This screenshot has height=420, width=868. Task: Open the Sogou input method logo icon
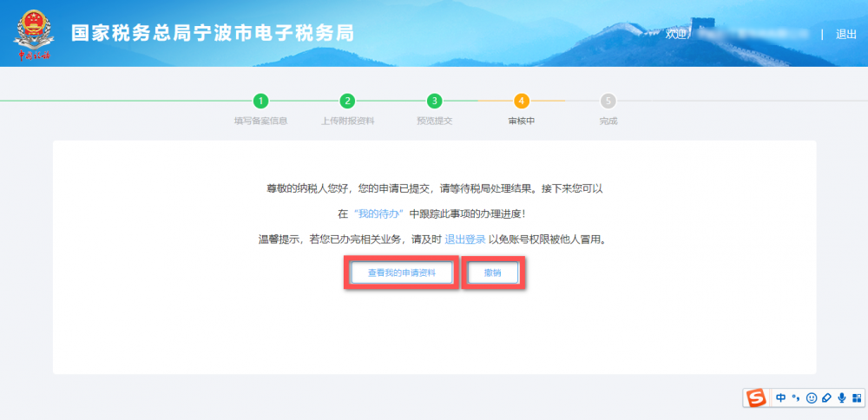[756, 397]
